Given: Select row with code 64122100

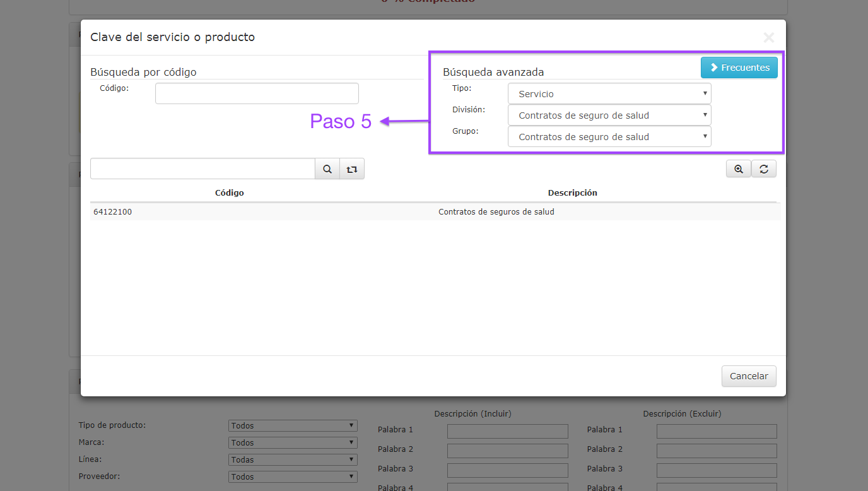Looking at the screenshot, I should (x=113, y=212).
